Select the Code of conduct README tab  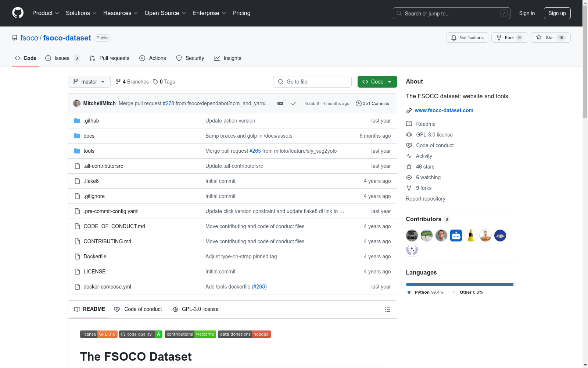tap(138, 309)
